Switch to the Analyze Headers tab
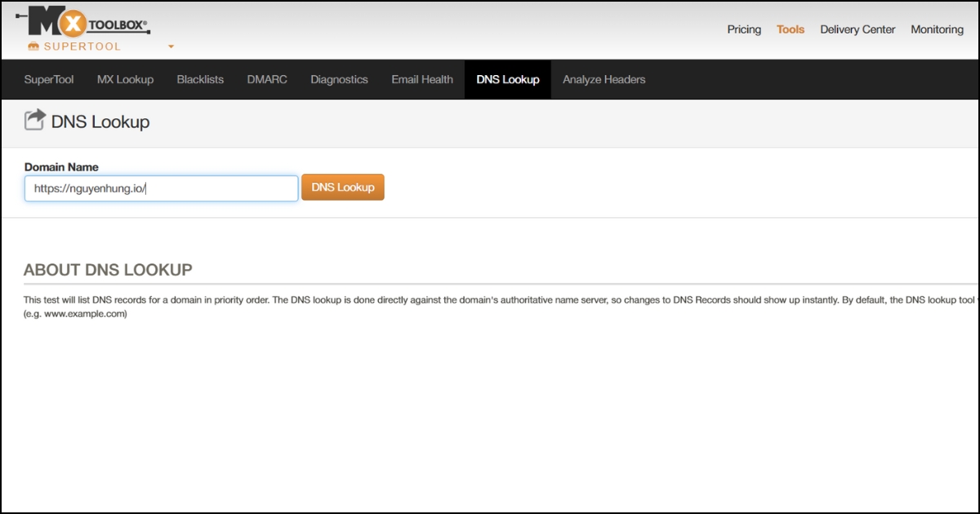 coord(604,79)
